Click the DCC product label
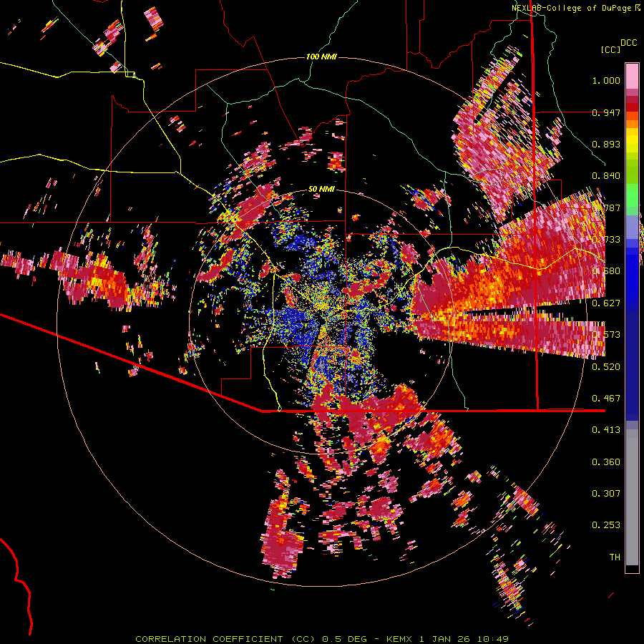644x644 pixels. coord(628,43)
